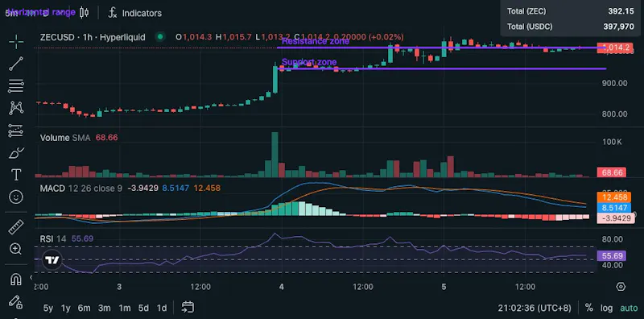Open the timezone menu showing UTC+8
The height and width of the screenshot is (319, 644).
535,308
